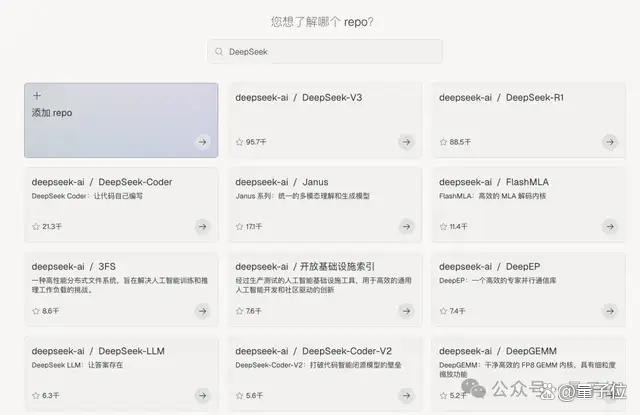
Task: Focus the DeepSeek search input field
Action: (324, 51)
